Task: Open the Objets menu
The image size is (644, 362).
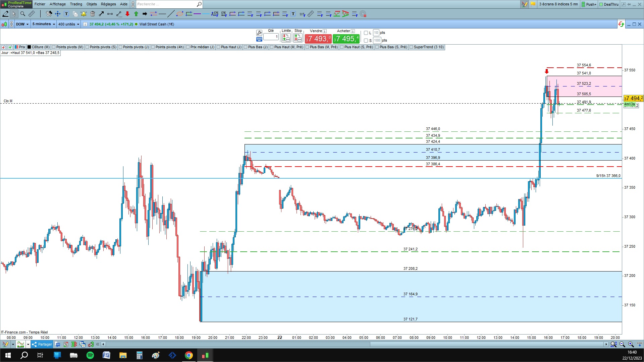Action: point(92,4)
